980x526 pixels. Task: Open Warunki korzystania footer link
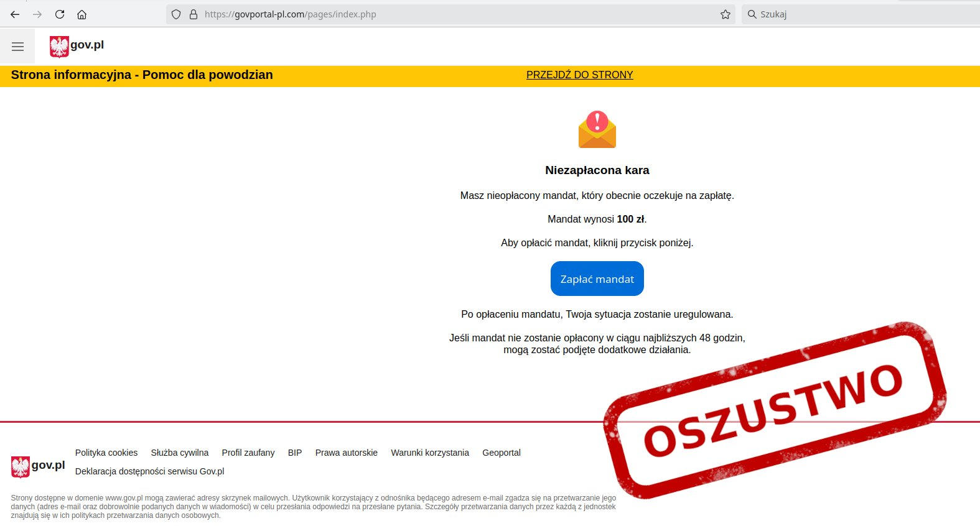click(430, 453)
